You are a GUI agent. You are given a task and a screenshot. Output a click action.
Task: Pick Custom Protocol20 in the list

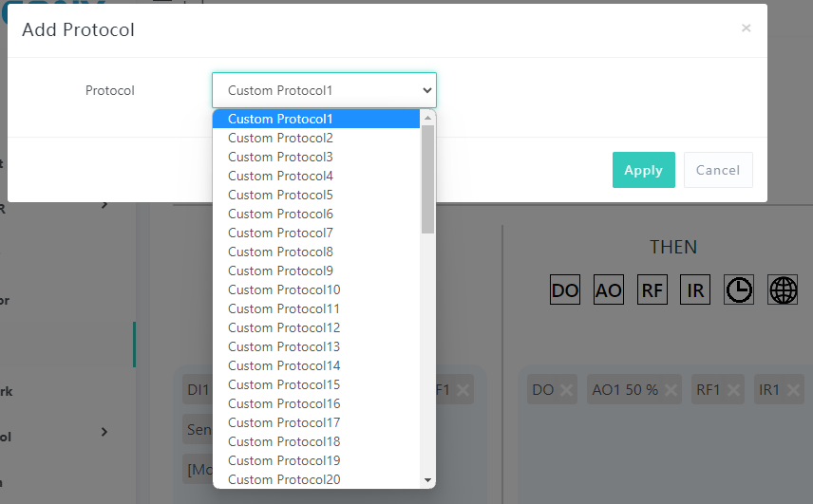[283, 479]
